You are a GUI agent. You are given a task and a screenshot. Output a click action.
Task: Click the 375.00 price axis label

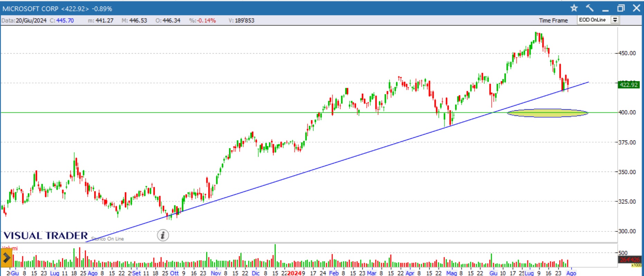627,142
